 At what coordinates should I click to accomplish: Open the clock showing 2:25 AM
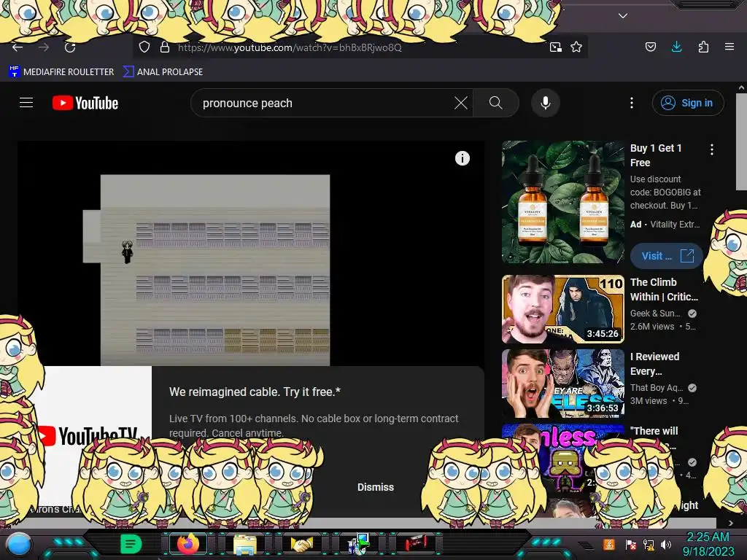coord(708,544)
